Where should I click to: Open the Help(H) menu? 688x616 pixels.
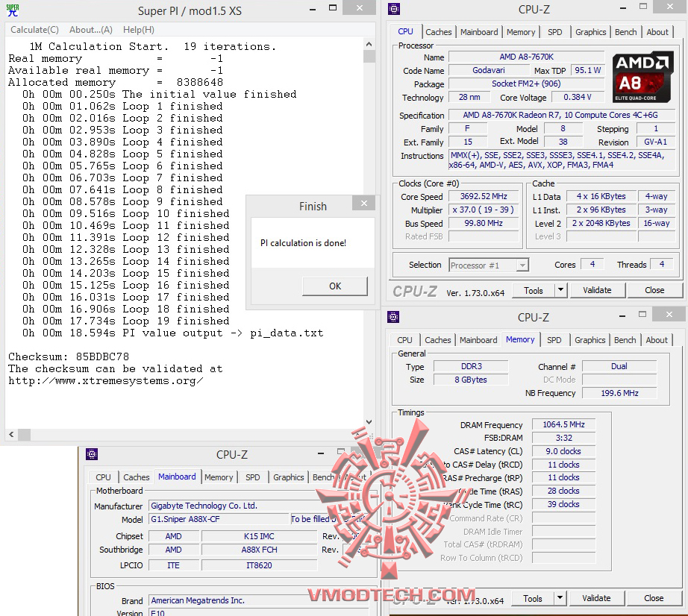139,30
